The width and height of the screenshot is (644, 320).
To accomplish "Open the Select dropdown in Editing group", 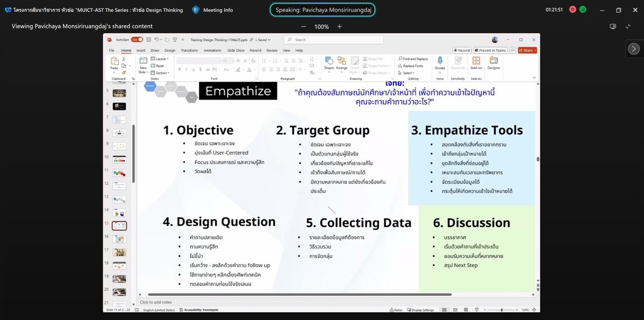I will [x=408, y=73].
